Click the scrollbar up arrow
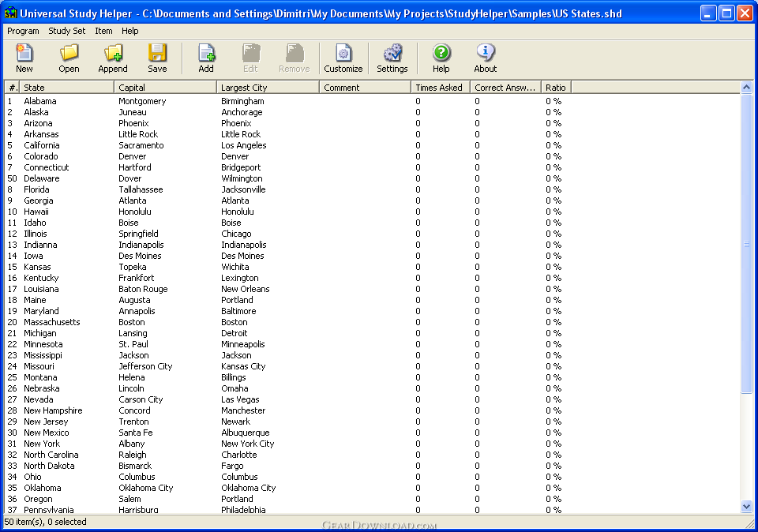 pos(746,88)
